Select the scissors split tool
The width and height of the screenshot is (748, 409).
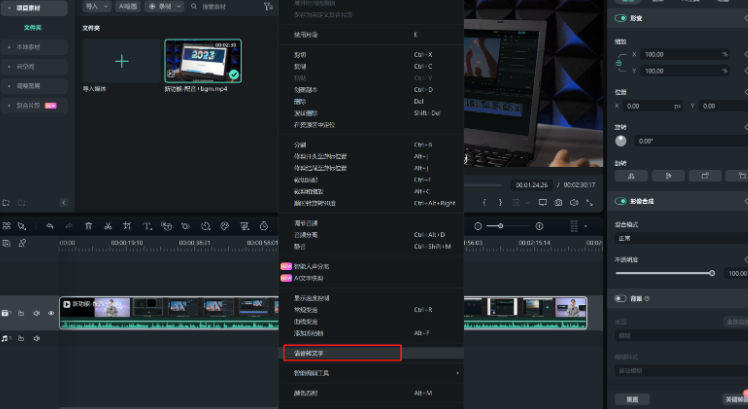(x=108, y=226)
